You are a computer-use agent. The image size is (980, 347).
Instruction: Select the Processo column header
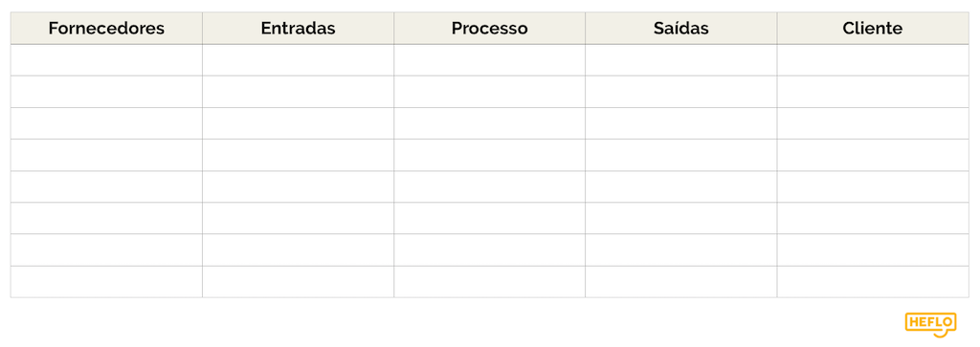click(489, 29)
